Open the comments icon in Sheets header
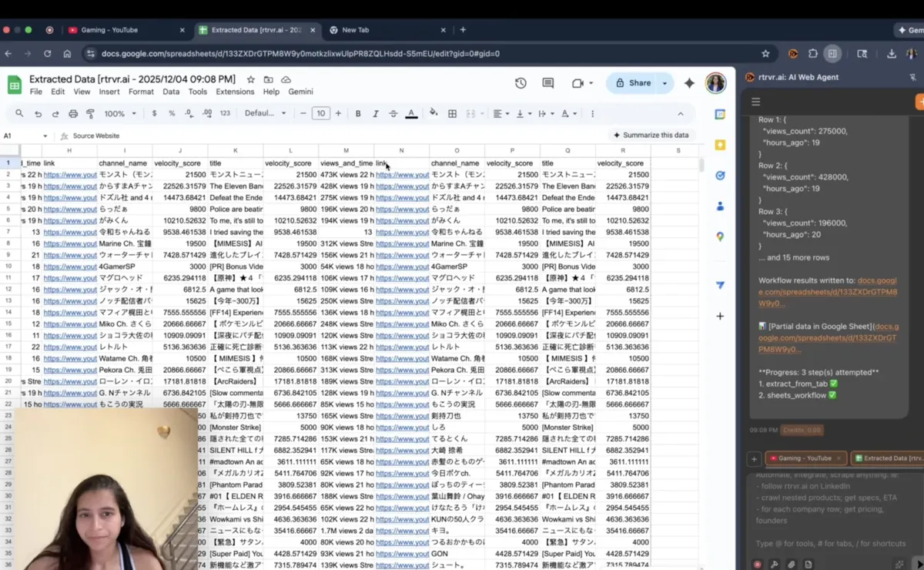This screenshot has height=570, width=924. point(548,83)
